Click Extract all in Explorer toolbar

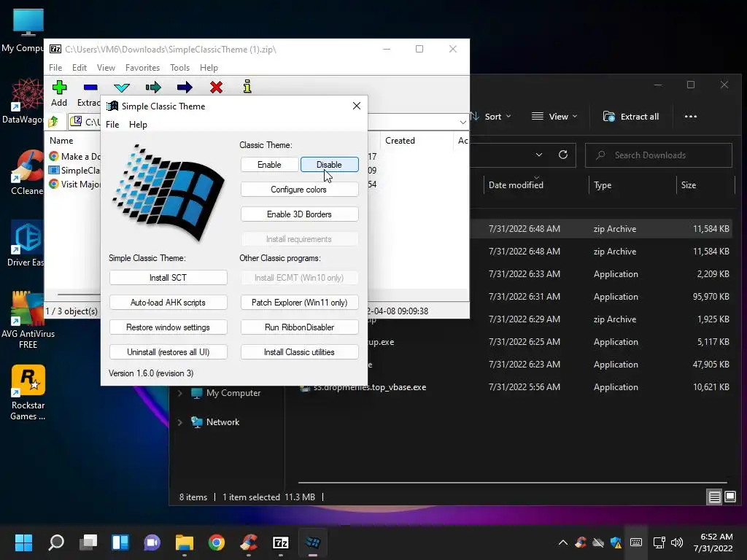point(631,117)
